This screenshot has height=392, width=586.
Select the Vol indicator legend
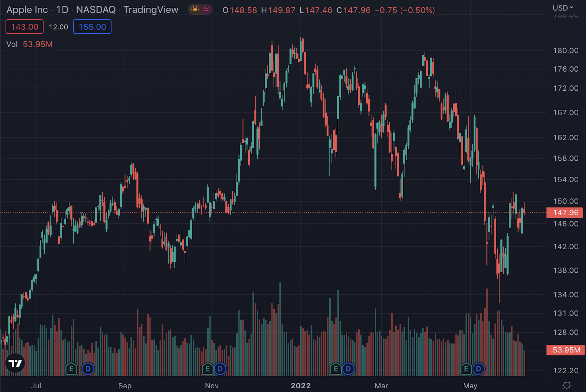(12, 44)
